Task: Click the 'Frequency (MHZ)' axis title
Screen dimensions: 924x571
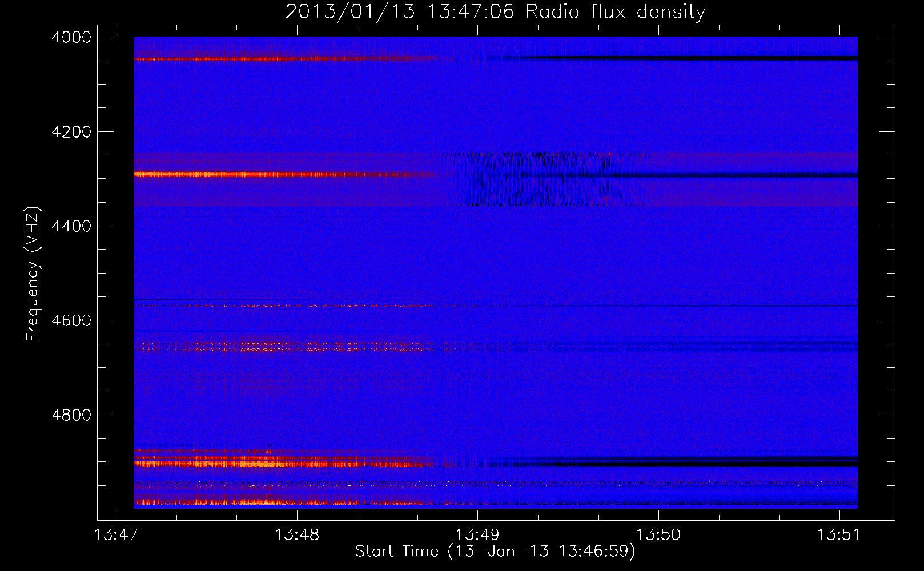Action: click(x=33, y=274)
